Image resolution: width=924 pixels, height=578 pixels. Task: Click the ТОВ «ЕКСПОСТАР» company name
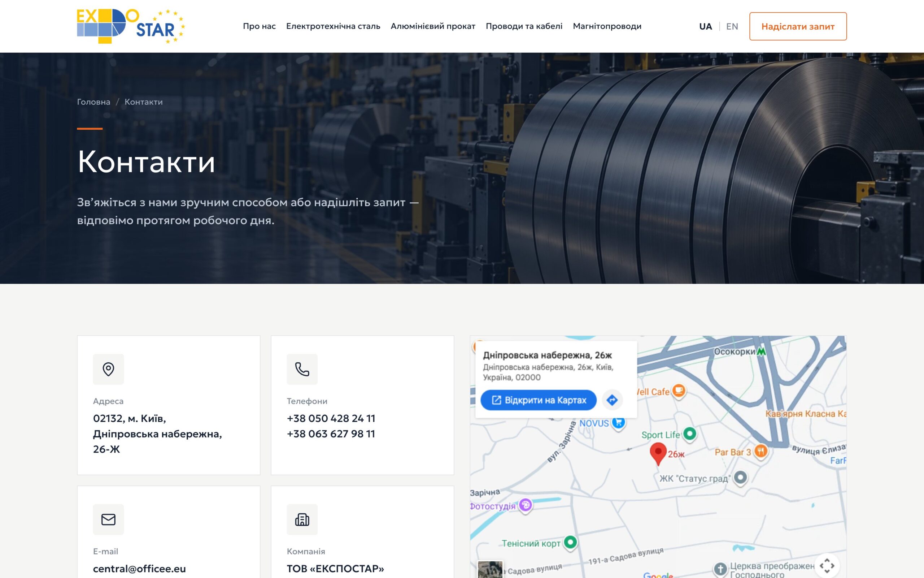pos(335,569)
